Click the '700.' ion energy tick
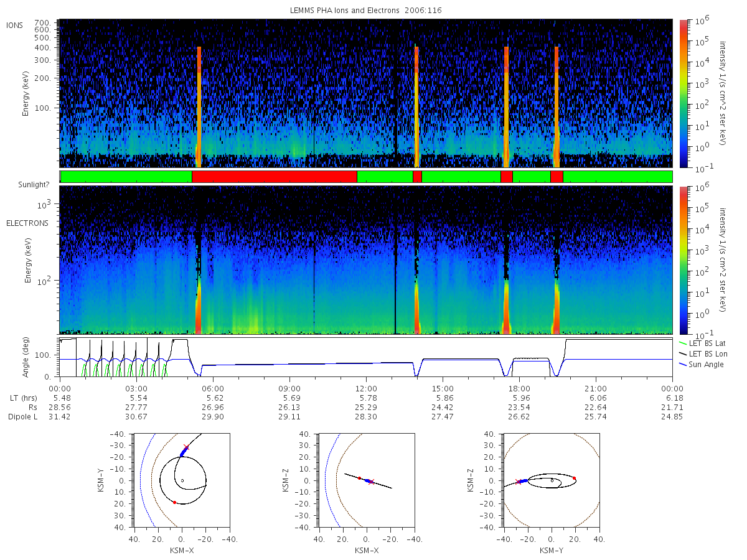747x560 pixels. point(42,22)
